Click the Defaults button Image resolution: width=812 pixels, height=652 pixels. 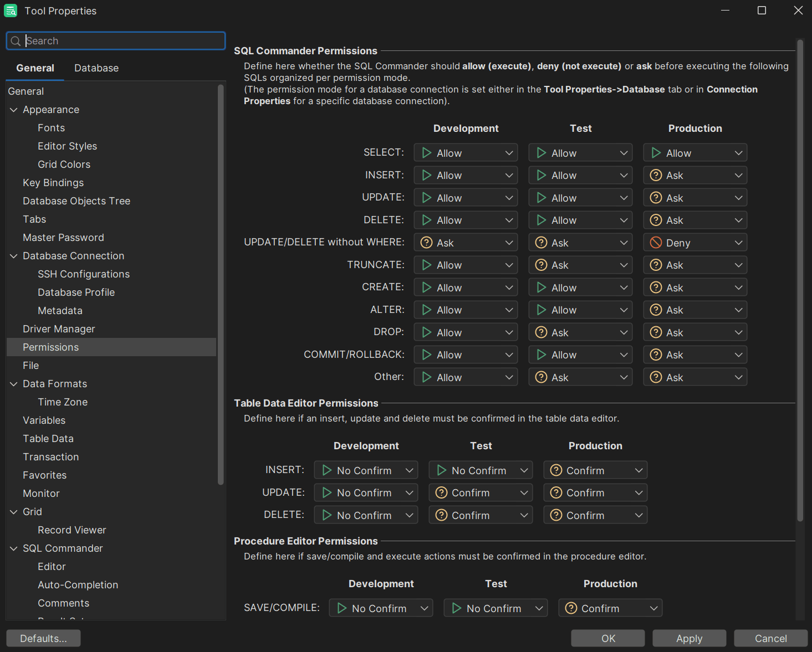tap(43, 638)
